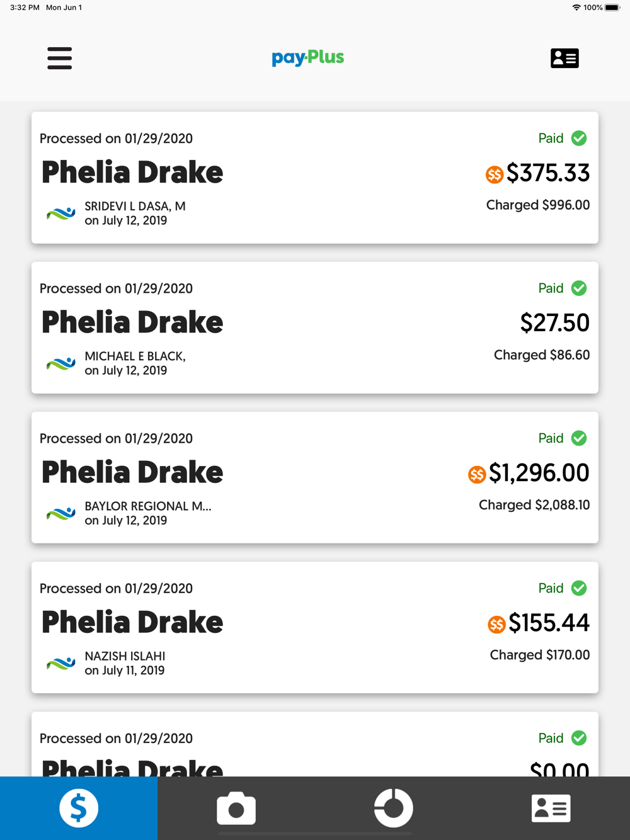This screenshot has width=630, height=840.
Task: Tap the payPlus logo
Action: point(307,58)
